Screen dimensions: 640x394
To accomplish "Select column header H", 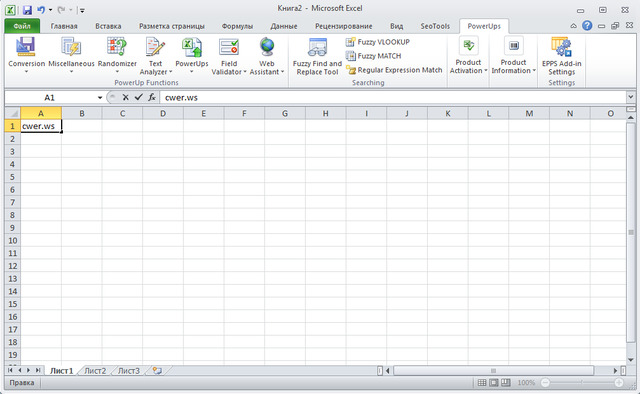I will tap(325, 113).
